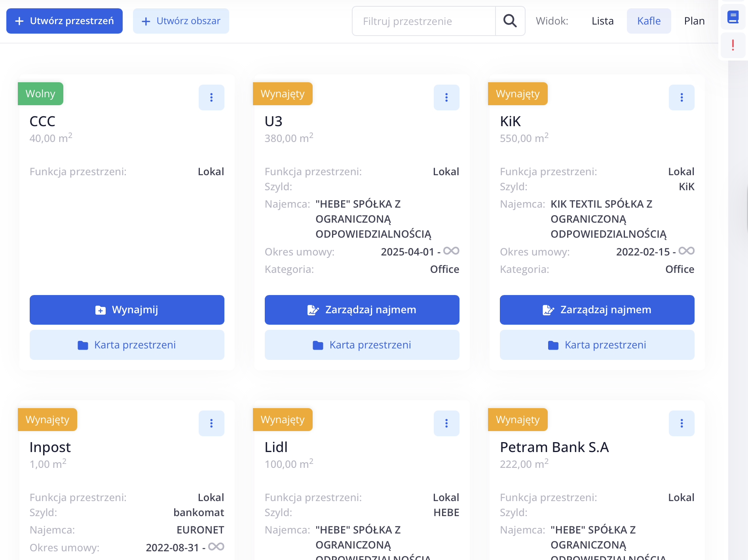Image resolution: width=748 pixels, height=560 pixels.
Task: Click KIK TEXTIL SPÓŁKA tenant name
Action: point(609,219)
